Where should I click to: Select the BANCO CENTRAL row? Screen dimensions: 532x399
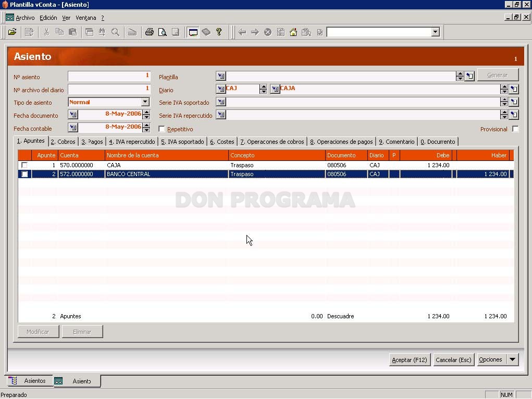pyautogui.click(x=266, y=174)
